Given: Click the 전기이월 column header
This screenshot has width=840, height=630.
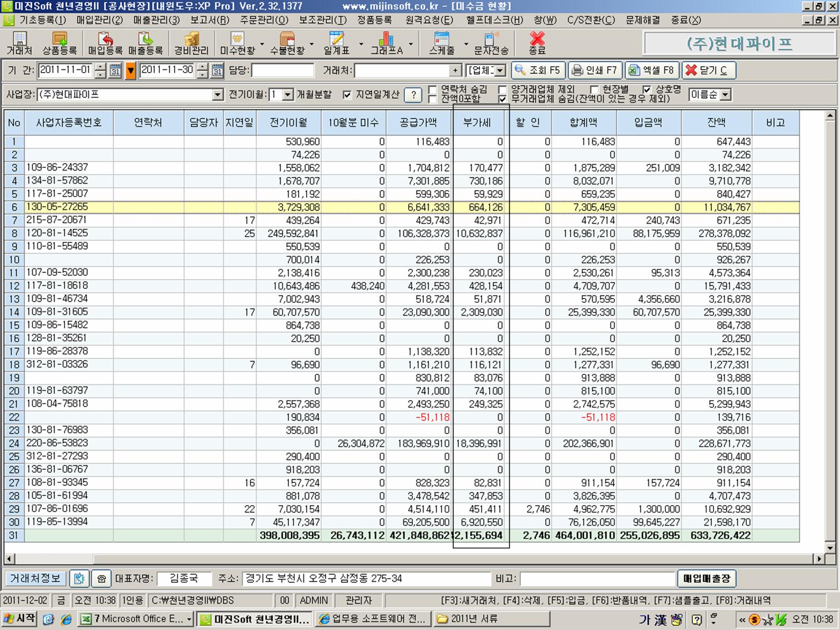Looking at the screenshot, I should click(x=288, y=122).
